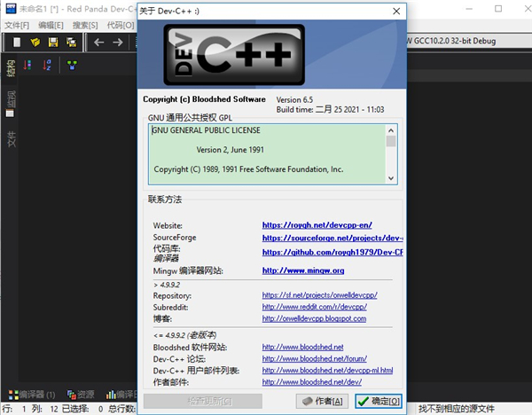The width and height of the screenshot is (532, 415).
Task: Open the 编辑[E] menu
Action: pos(51,25)
